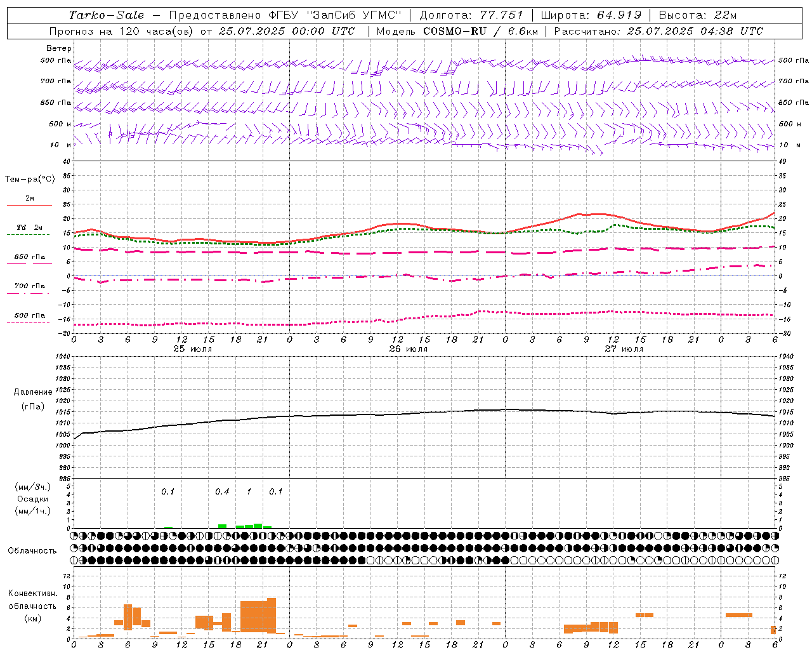This screenshot has height=650, width=812.
Task: Click the "Осадки" precipitation label
Action: tap(32, 499)
